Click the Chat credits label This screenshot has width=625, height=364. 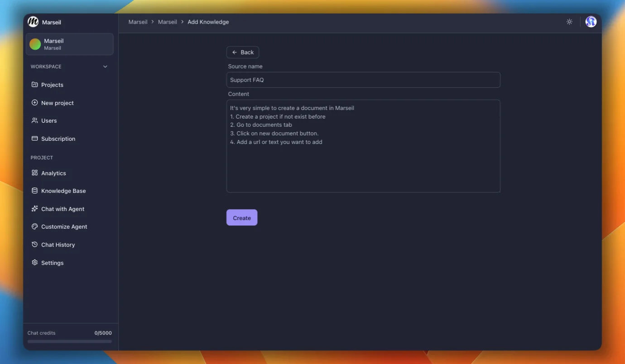[x=41, y=333]
